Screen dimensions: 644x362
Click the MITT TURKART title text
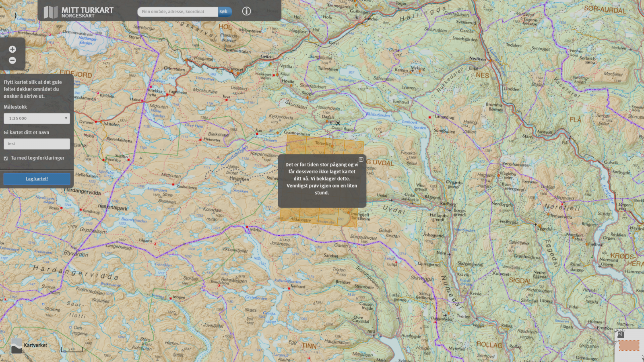pyautogui.click(x=87, y=10)
